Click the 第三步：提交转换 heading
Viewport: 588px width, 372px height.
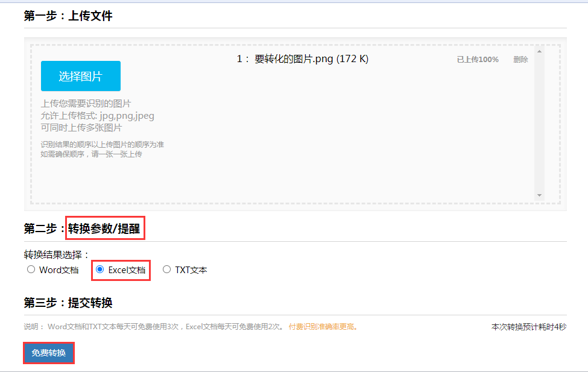click(x=68, y=303)
